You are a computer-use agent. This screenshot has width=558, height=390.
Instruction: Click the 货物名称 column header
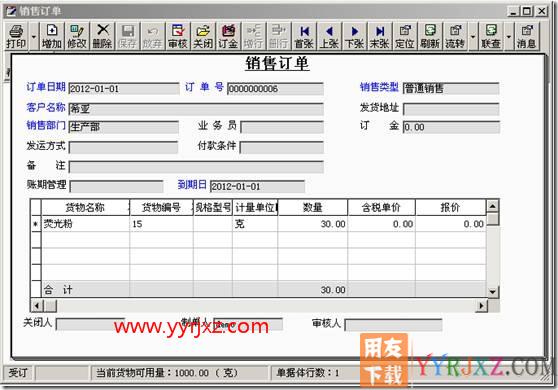[x=85, y=207]
